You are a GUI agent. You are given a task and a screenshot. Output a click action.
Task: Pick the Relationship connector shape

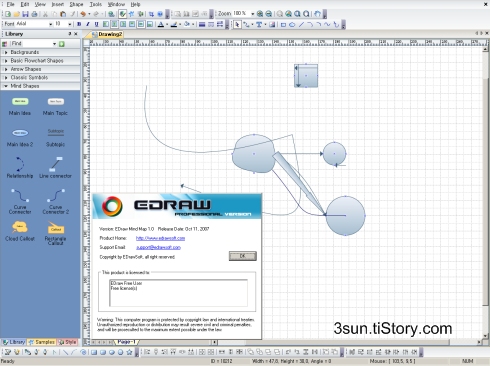click(x=20, y=167)
